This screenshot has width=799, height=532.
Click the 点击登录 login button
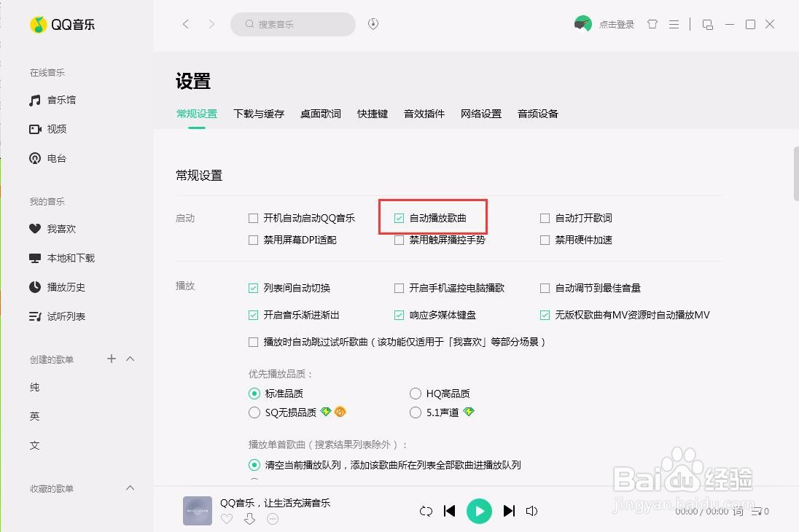pos(616,23)
